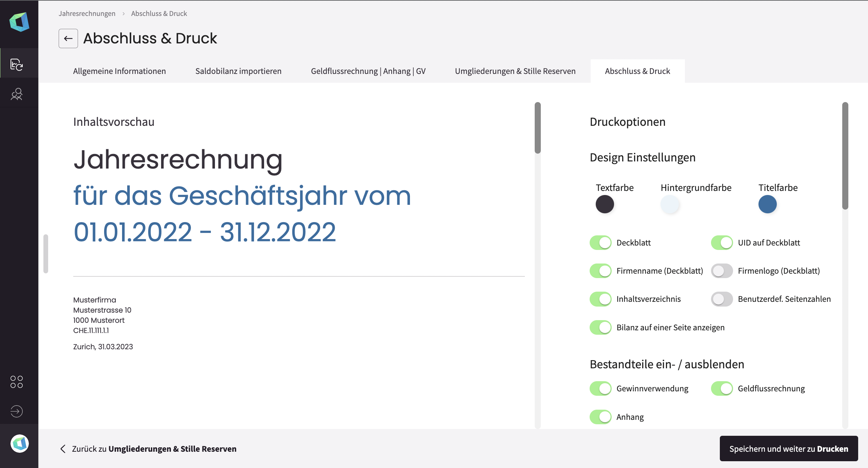Click the back arrow next to Abschluss & Druck
This screenshot has height=468, width=868.
coord(68,38)
